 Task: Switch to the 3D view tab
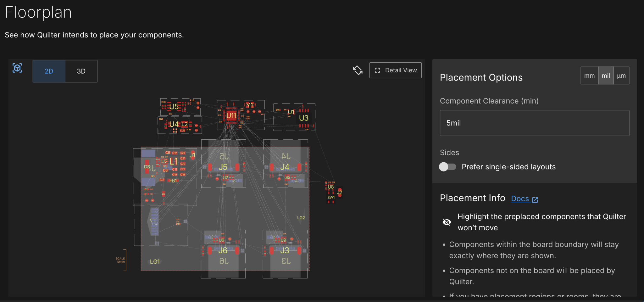click(x=81, y=71)
